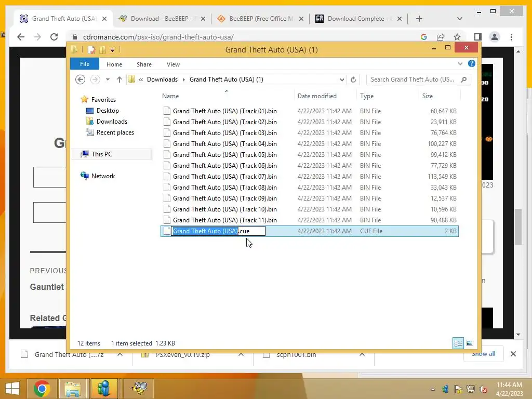
Task: Click Explorer forward navigation arrow
Action: tap(95, 79)
